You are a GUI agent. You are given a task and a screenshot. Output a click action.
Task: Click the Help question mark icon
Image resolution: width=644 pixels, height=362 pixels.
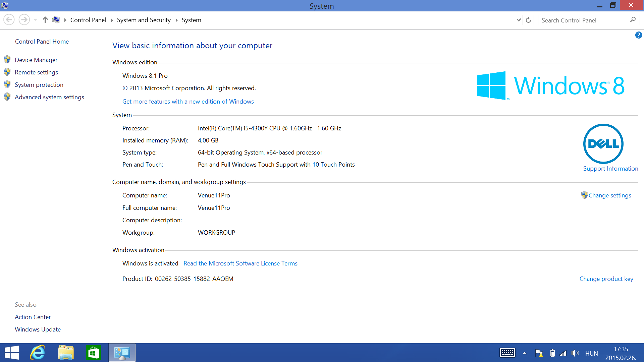pos(638,35)
